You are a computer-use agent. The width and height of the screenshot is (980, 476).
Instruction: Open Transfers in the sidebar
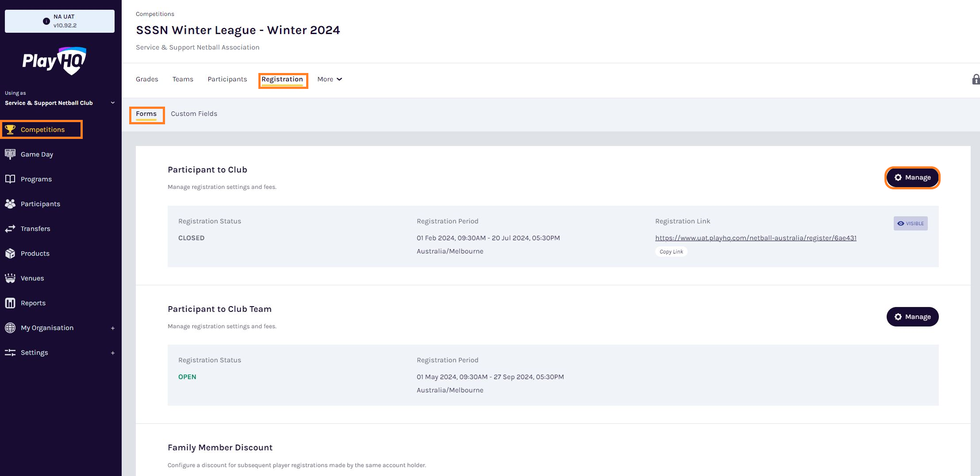[35, 229]
